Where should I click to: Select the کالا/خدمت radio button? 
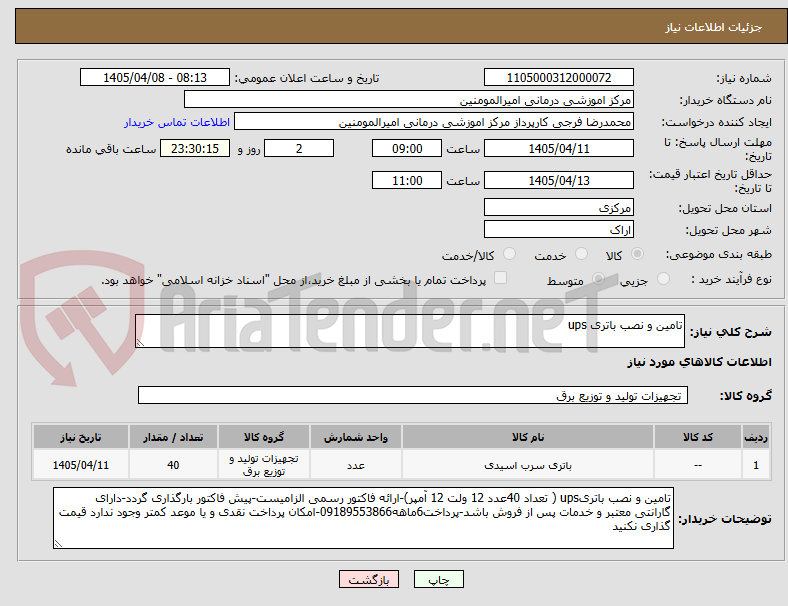[510, 254]
